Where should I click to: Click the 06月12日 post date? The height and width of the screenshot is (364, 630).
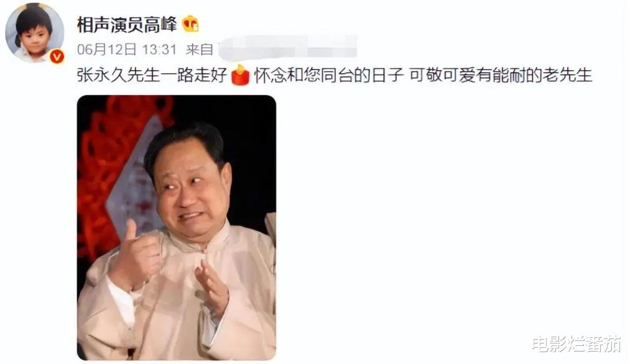point(107,50)
